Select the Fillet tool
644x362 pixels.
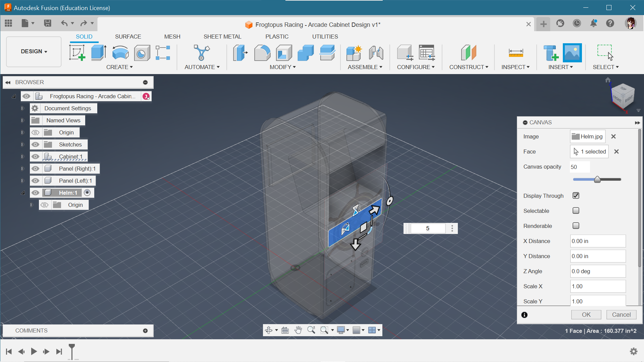coord(262,53)
